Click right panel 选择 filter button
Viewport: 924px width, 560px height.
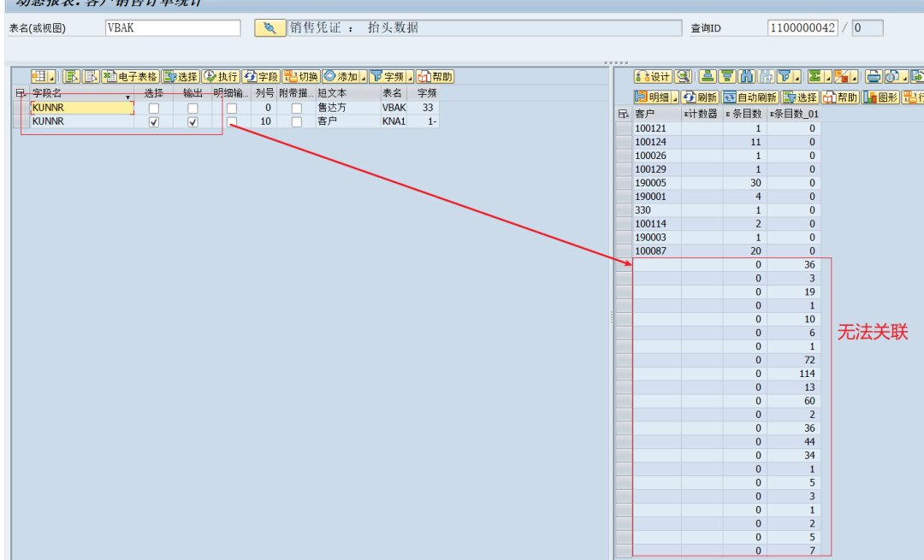point(800,97)
